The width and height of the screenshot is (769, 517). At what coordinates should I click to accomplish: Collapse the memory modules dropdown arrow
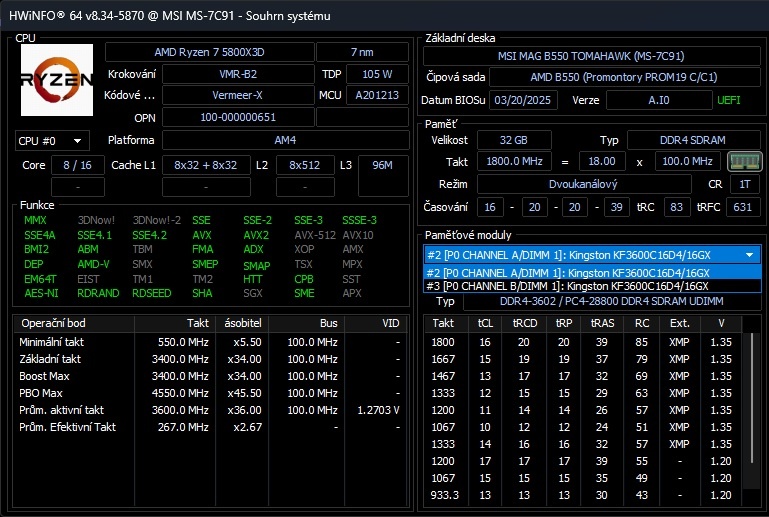[x=749, y=255]
